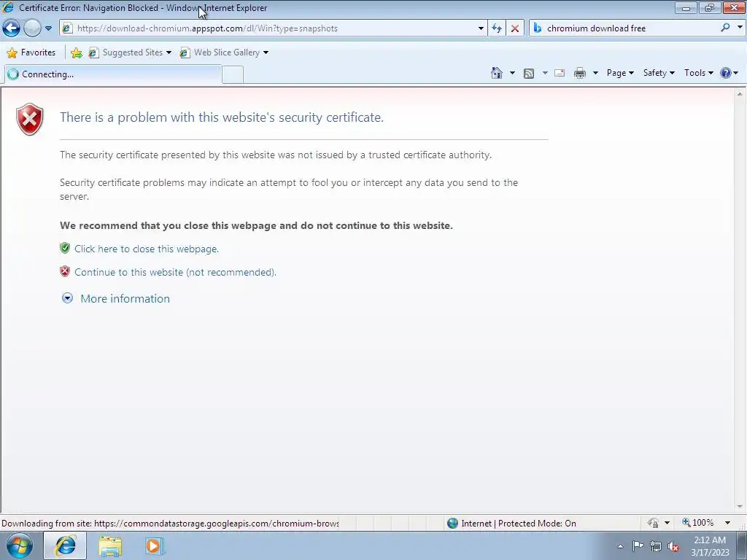Click 'Click here to close this webpage' link
Screen dimensions: 747x560
point(146,249)
